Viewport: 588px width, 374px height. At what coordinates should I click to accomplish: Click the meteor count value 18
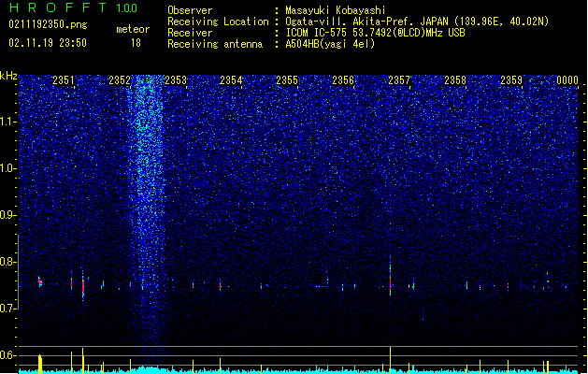[136, 43]
